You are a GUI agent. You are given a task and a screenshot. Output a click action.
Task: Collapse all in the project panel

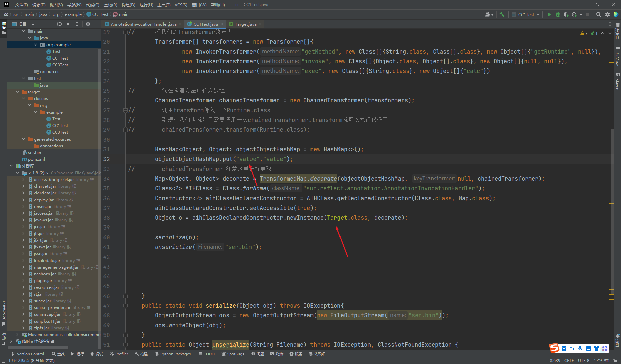tap(77, 24)
